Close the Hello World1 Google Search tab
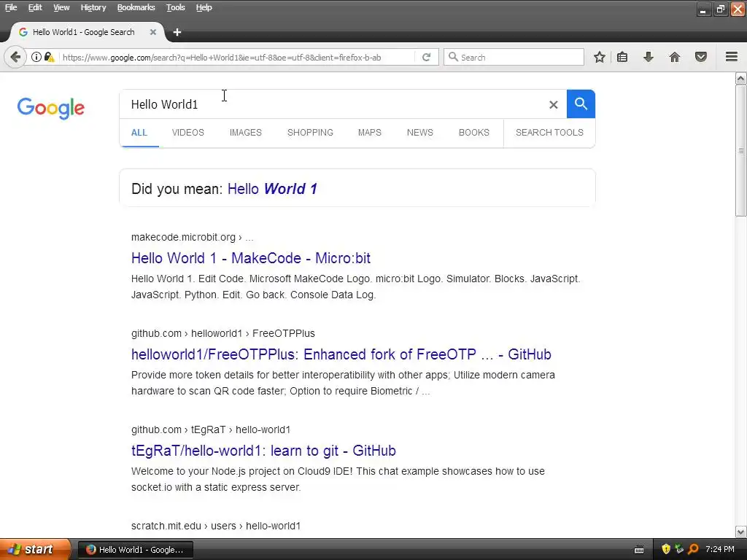 tap(153, 32)
